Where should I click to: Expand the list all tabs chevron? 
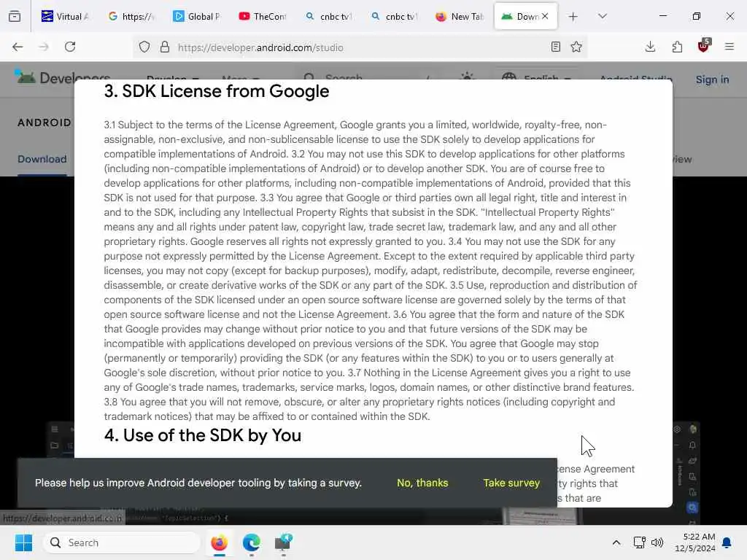tap(602, 16)
